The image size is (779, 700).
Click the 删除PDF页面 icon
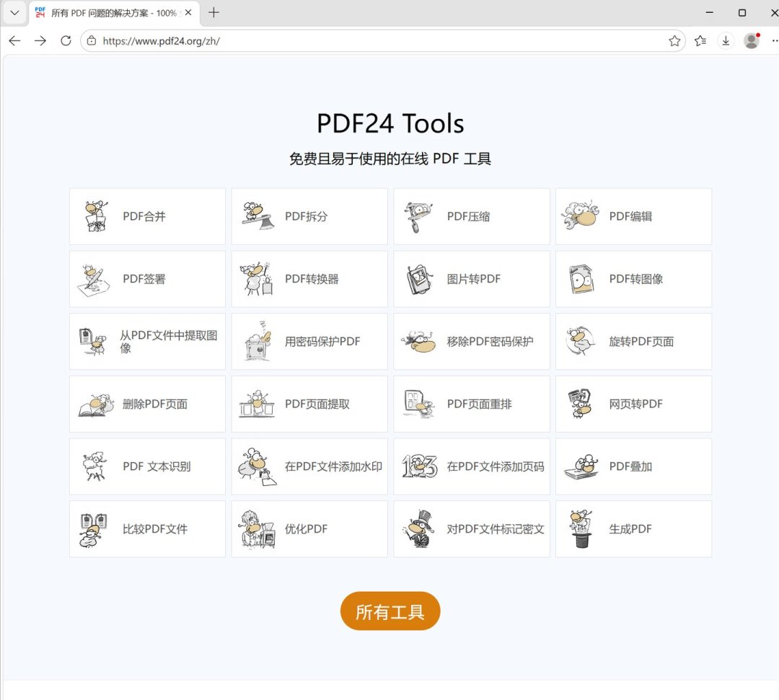click(97, 405)
